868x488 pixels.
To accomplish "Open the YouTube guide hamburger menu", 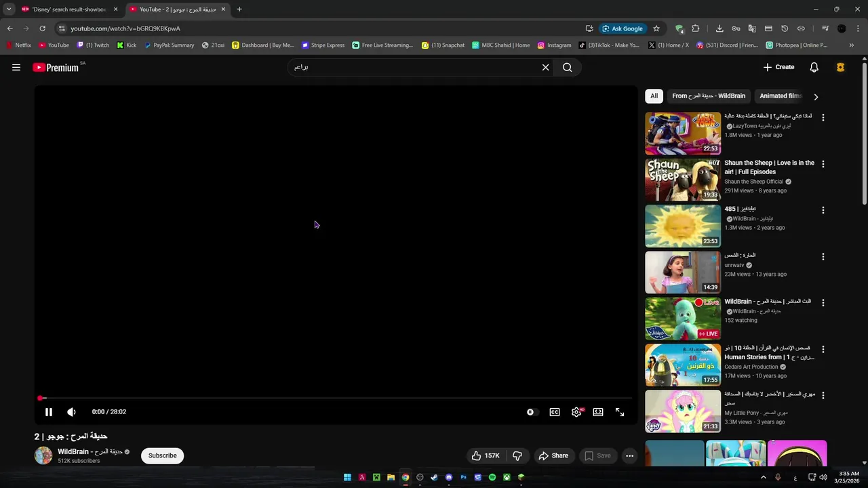I will click(16, 67).
